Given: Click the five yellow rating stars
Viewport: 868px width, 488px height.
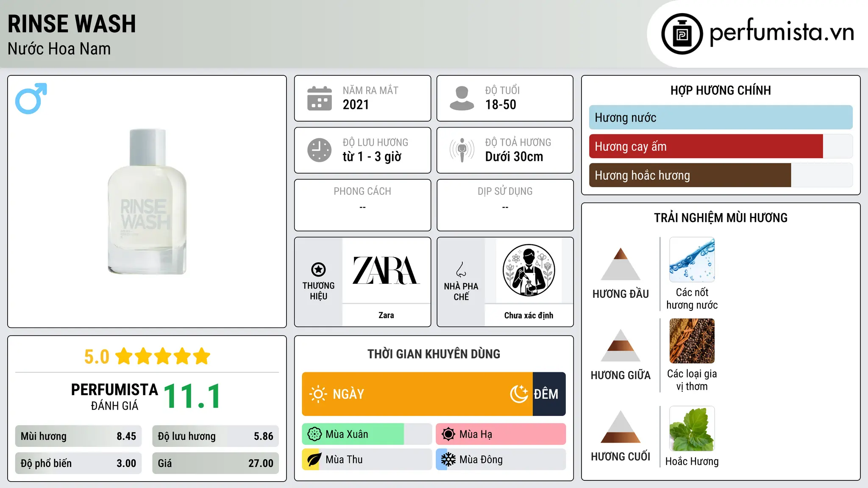Looking at the screenshot, I should coord(163,356).
